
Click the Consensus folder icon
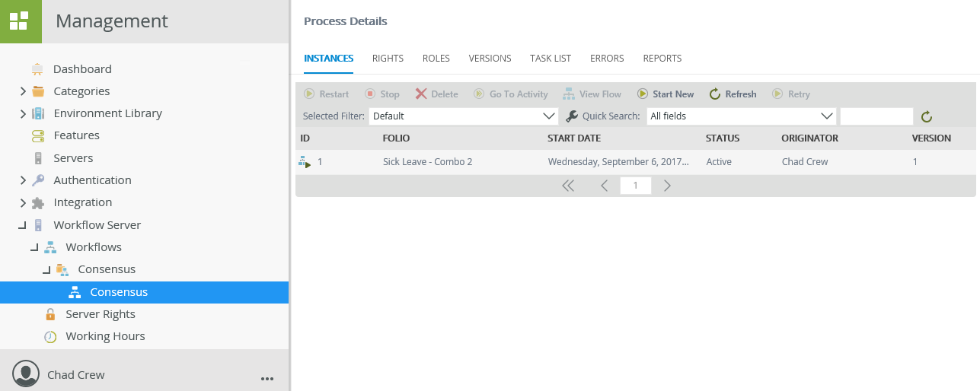62,269
